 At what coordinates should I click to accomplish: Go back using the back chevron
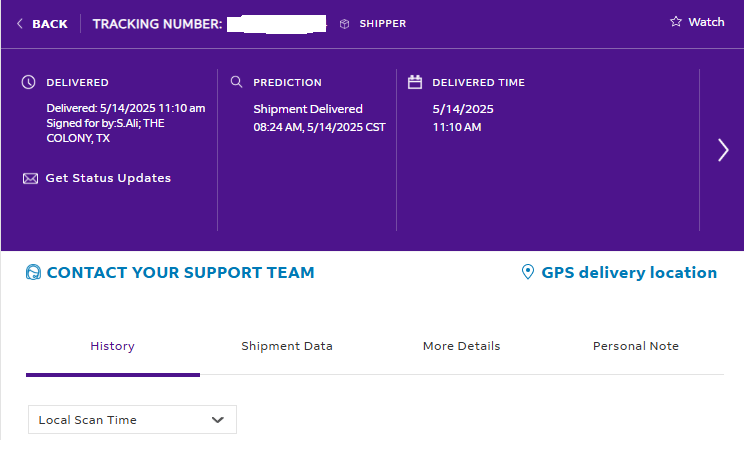click(20, 23)
